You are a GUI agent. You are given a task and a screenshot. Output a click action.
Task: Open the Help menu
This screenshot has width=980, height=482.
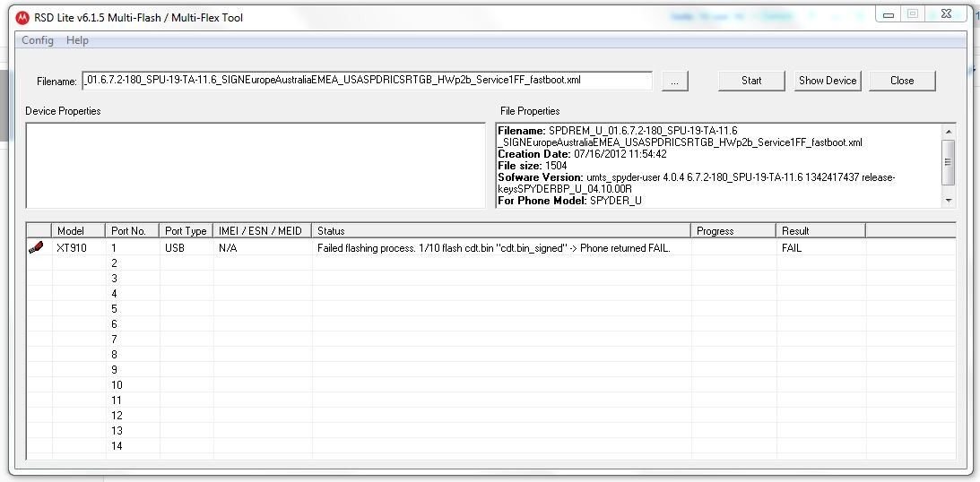tap(77, 40)
